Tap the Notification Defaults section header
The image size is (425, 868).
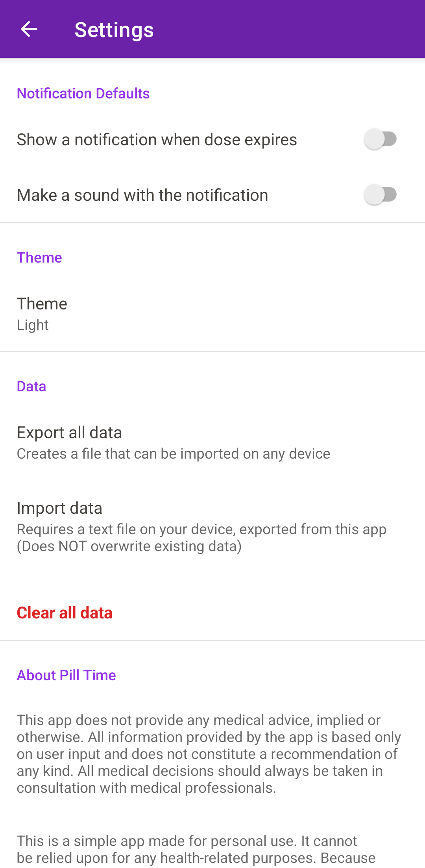pyautogui.click(x=83, y=94)
